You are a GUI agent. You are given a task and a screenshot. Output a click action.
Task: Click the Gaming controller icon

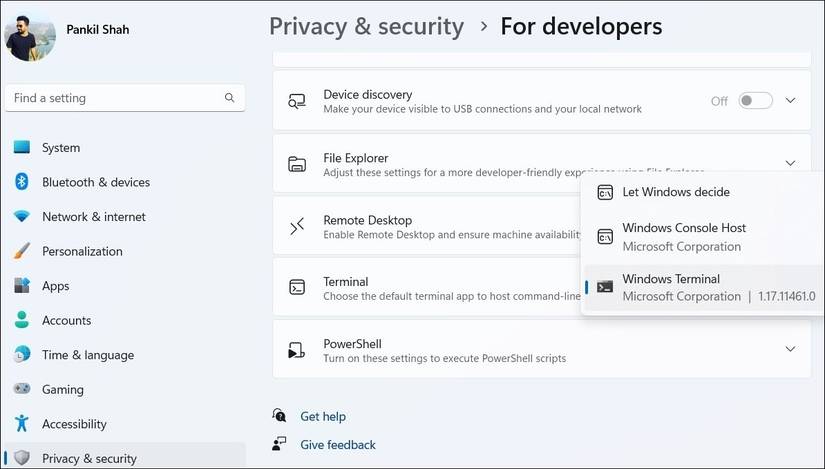(x=22, y=389)
